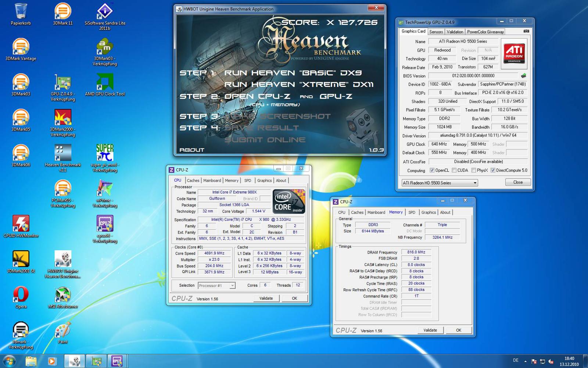This screenshot has width=588, height=368.
Task: Open 3DMark05 desktop icon
Action: pos(21,120)
